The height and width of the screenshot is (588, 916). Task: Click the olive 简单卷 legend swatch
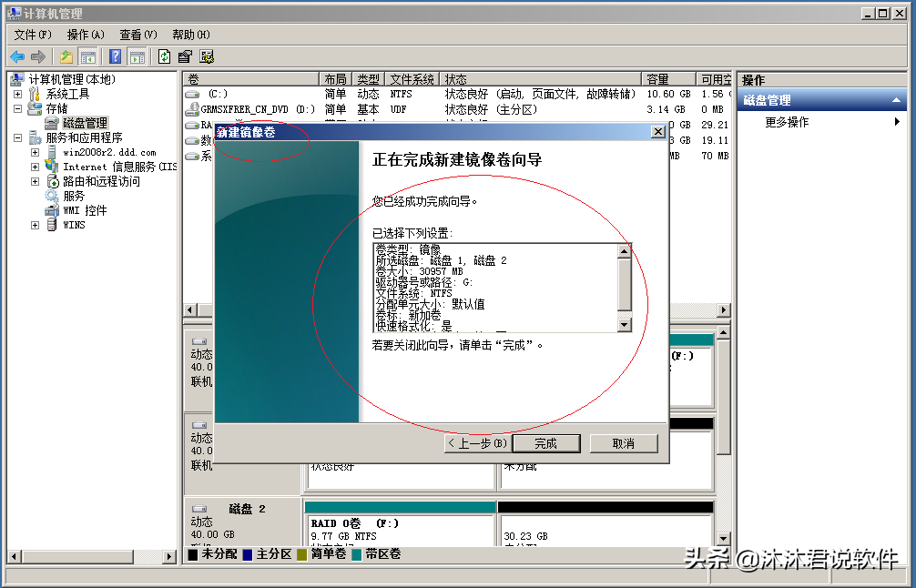pyautogui.click(x=302, y=554)
